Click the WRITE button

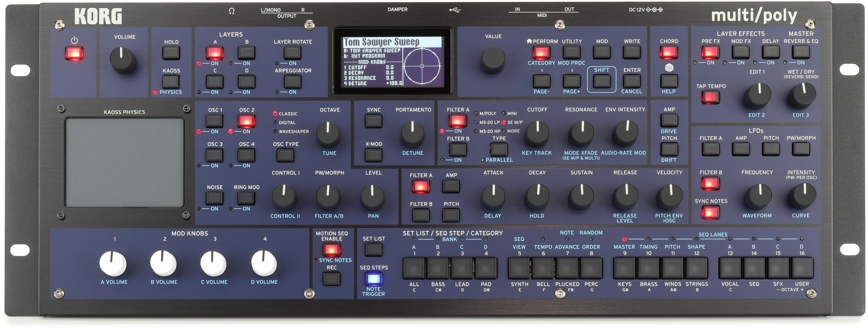click(632, 53)
